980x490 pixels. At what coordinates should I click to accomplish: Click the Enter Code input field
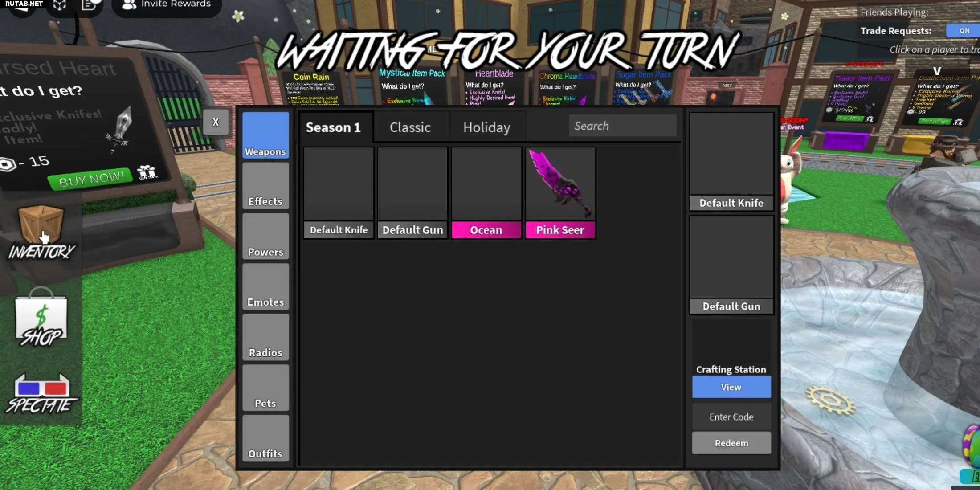(x=731, y=416)
